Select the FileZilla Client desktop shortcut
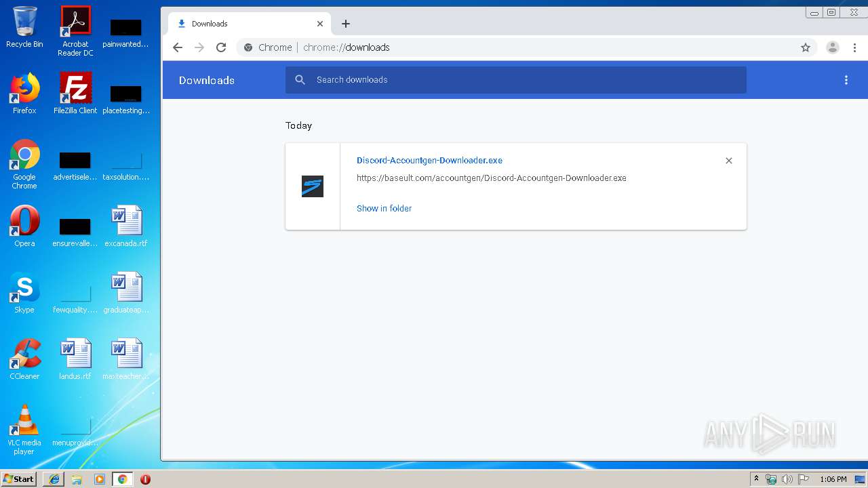868x488 pixels. 75,94
